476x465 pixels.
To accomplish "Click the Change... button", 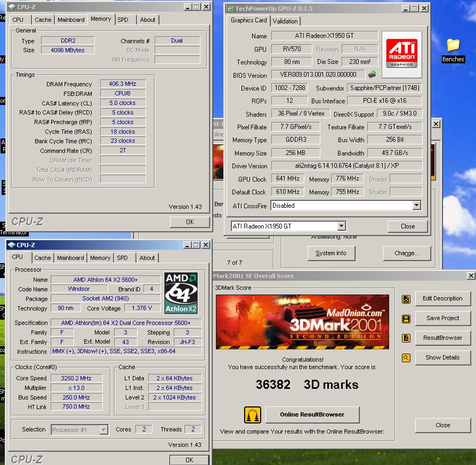I will pyautogui.click(x=407, y=254).
